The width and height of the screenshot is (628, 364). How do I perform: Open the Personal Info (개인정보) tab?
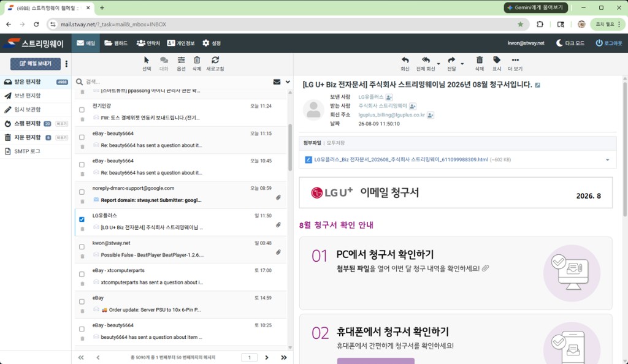click(181, 43)
